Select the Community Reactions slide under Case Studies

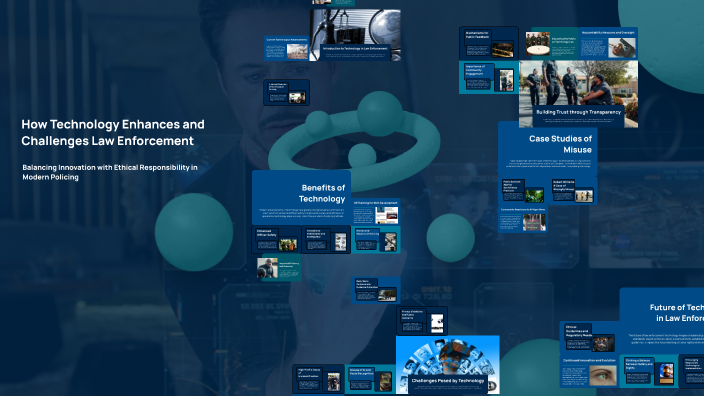pyautogui.click(x=523, y=219)
